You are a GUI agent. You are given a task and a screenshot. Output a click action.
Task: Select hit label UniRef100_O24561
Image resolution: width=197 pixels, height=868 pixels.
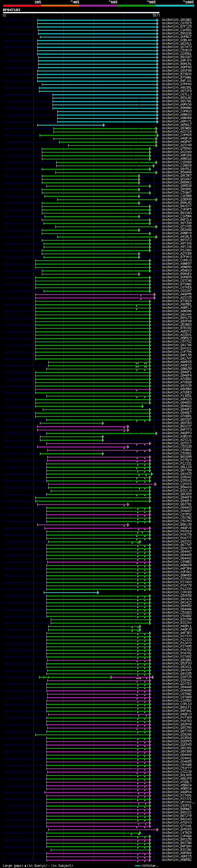coord(177,54)
